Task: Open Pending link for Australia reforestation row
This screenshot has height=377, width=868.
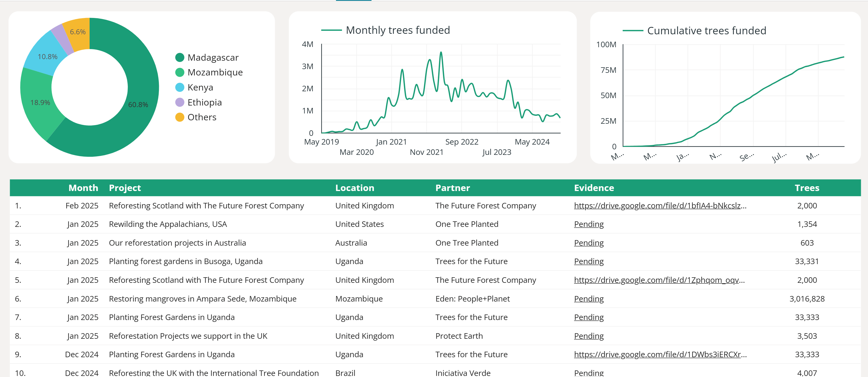Action: point(589,243)
